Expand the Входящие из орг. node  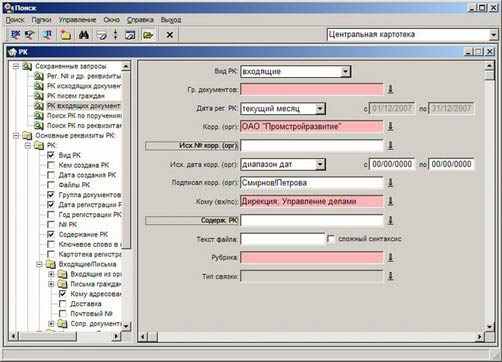[x=51, y=274]
